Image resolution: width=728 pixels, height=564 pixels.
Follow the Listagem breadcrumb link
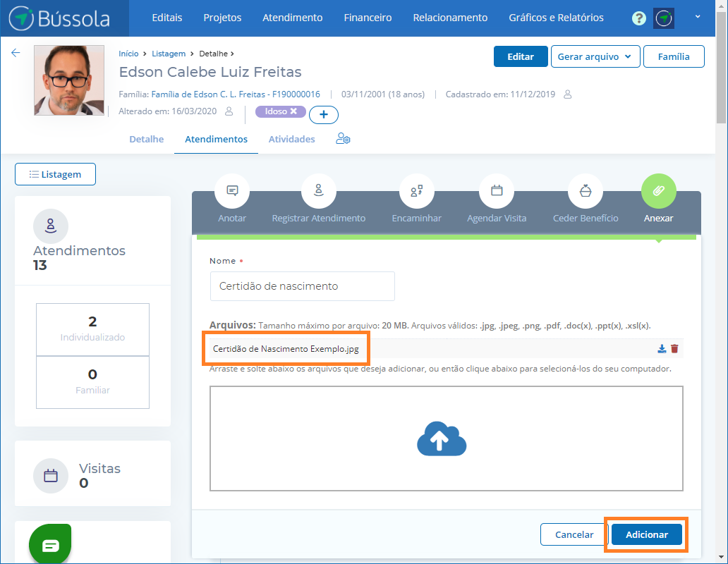(169, 54)
